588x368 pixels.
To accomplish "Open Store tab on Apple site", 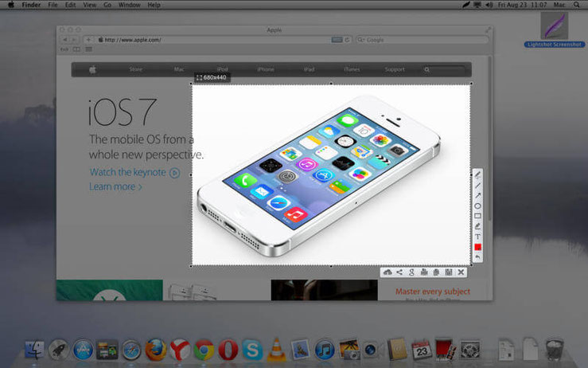I will [x=136, y=69].
